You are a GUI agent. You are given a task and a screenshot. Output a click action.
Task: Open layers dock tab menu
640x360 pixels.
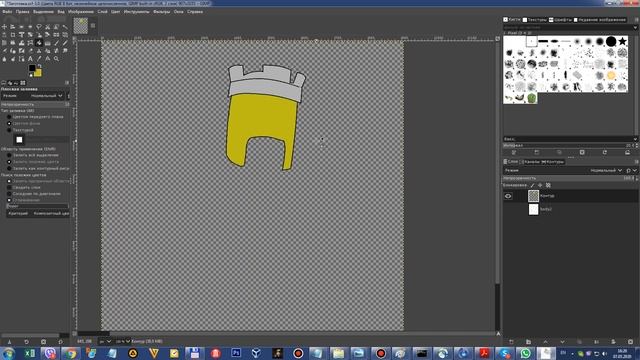(x=636, y=162)
